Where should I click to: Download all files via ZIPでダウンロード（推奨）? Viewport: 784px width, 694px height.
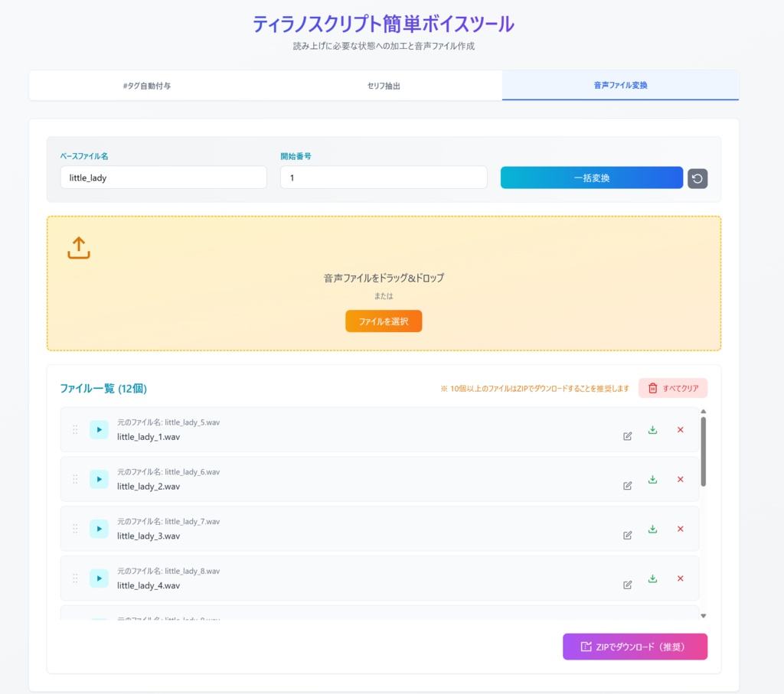pyautogui.click(x=635, y=646)
